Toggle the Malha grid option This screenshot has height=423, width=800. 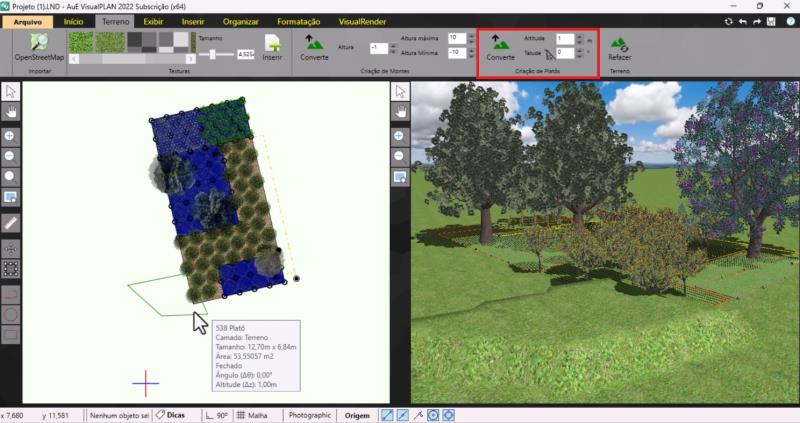click(x=251, y=415)
